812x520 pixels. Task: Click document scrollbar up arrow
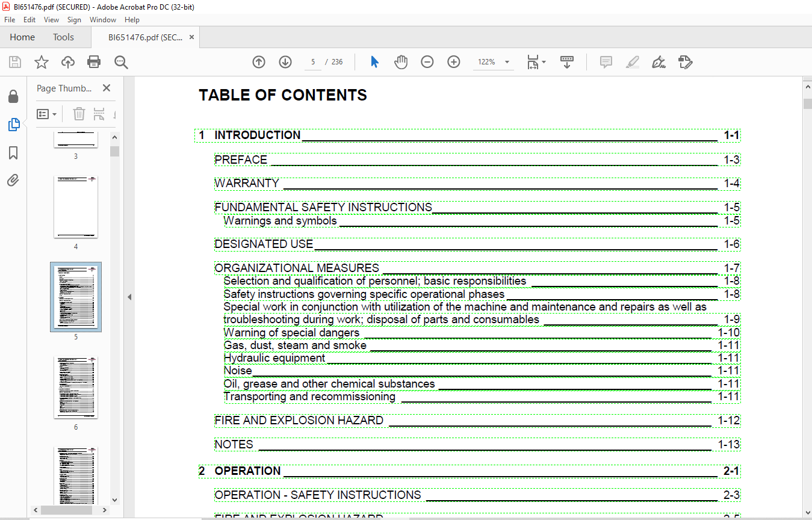coord(807,87)
